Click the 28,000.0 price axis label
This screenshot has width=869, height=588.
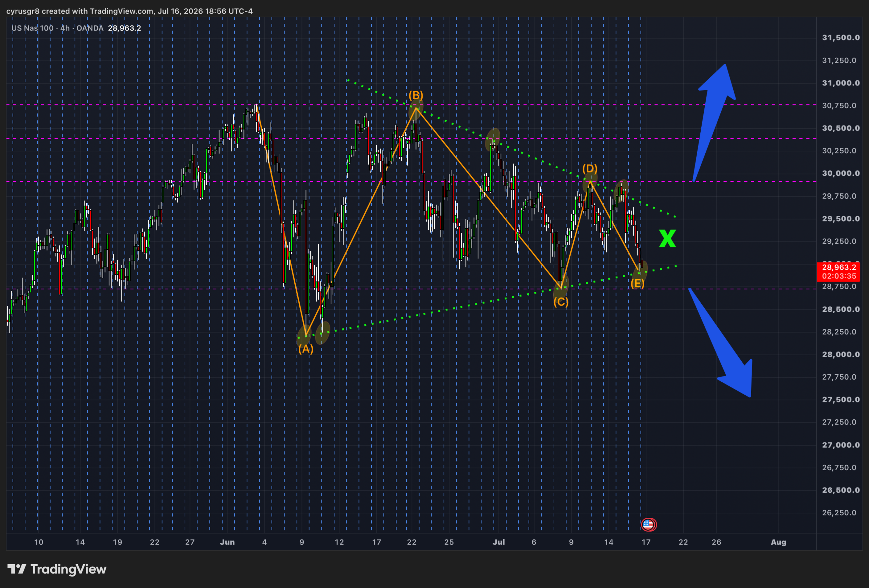pos(841,354)
